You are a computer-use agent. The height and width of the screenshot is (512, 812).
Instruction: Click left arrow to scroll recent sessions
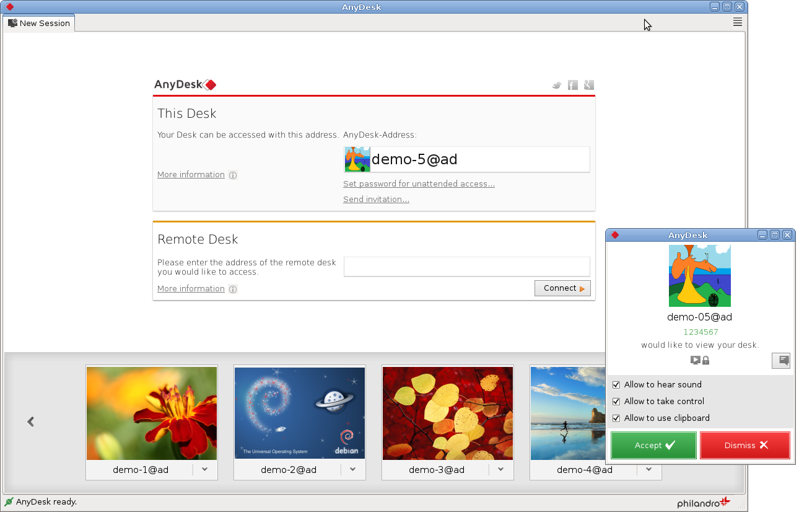coord(30,422)
